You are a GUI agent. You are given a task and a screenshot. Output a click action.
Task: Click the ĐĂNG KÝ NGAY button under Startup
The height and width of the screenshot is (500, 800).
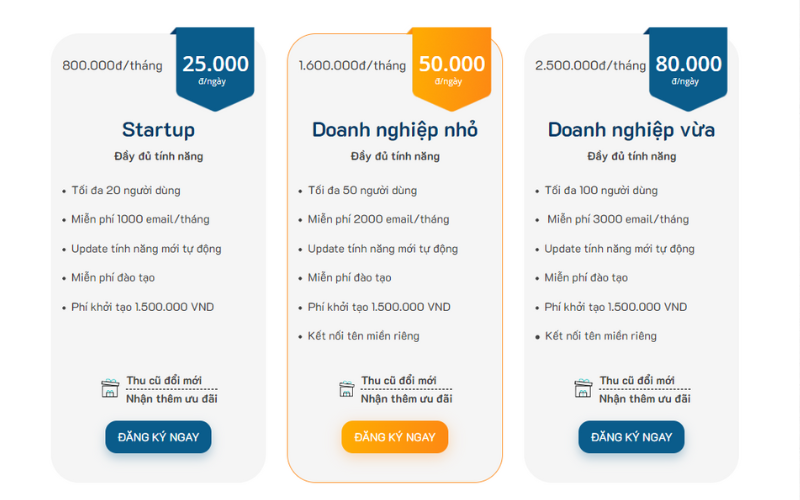pyautogui.click(x=158, y=437)
